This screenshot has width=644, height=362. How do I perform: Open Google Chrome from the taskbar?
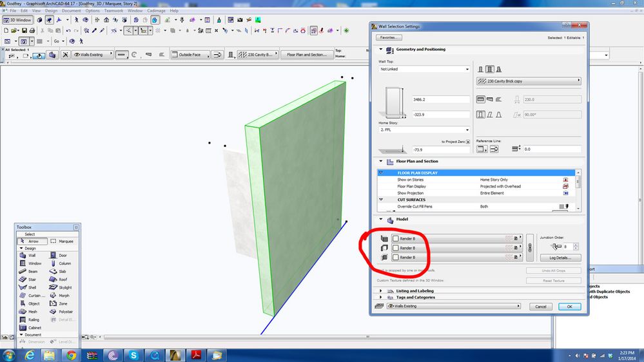coord(71,356)
